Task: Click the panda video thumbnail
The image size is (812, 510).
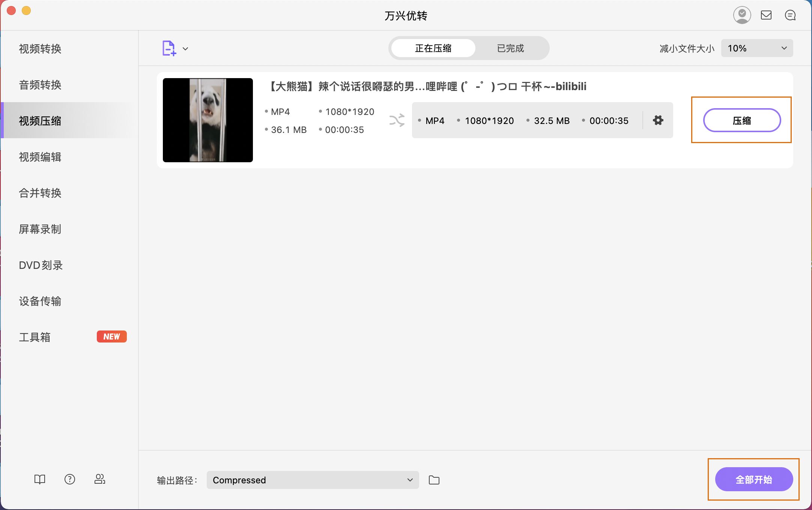Action: coord(208,120)
